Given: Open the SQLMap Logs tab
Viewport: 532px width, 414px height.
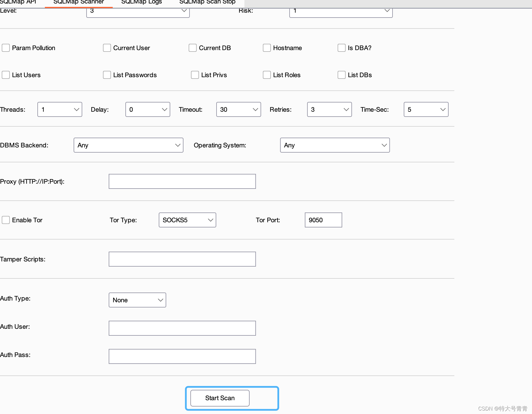Looking at the screenshot, I should pyautogui.click(x=141, y=2).
